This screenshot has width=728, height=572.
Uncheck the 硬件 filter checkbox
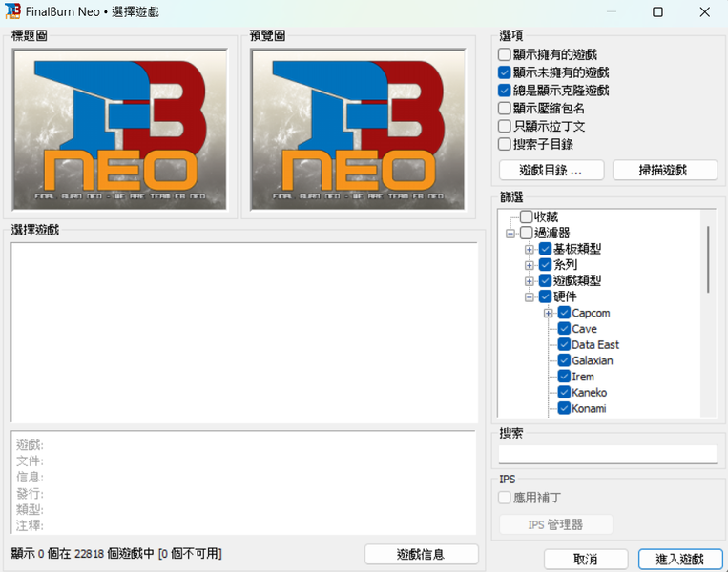point(545,296)
